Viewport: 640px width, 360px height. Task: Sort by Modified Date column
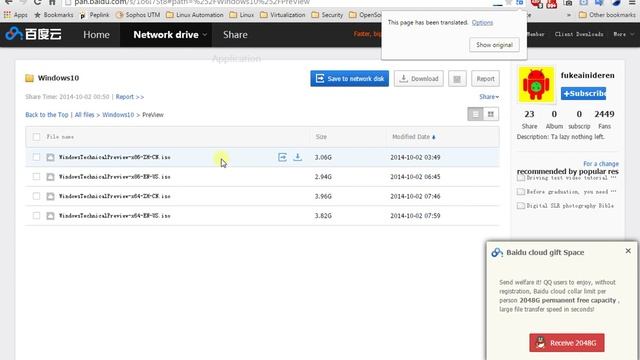pyautogui.click(x=413, y=137)
